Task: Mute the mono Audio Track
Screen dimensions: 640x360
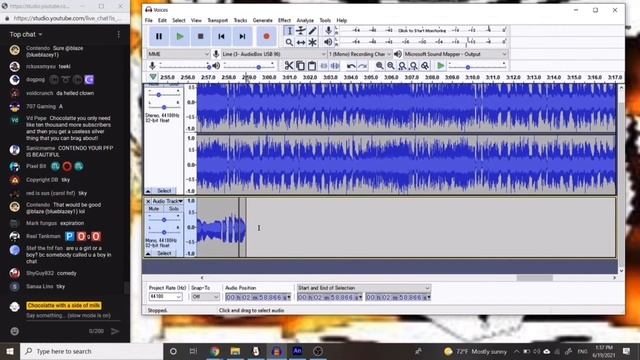Action: [x=154, y=209]
